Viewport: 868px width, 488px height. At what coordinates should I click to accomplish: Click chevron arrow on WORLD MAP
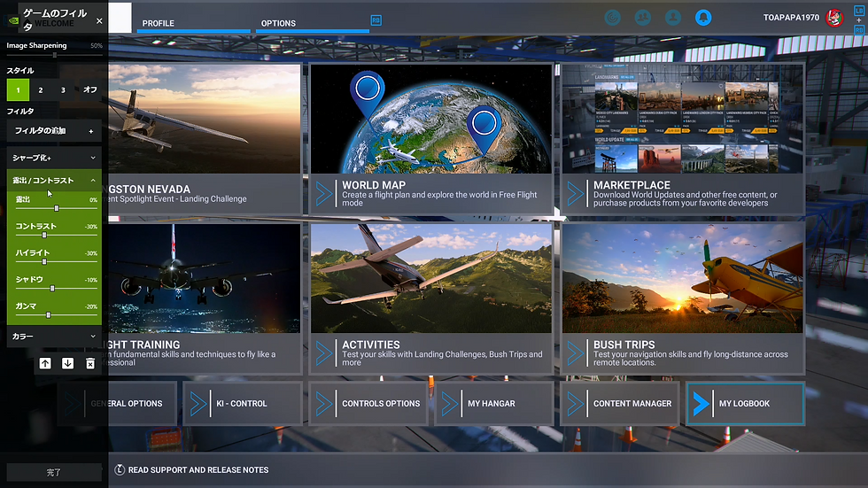pos(324,194)
